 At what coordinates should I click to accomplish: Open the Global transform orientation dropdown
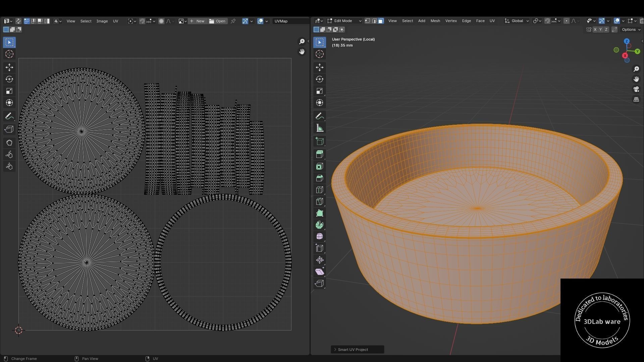(517, 21)
